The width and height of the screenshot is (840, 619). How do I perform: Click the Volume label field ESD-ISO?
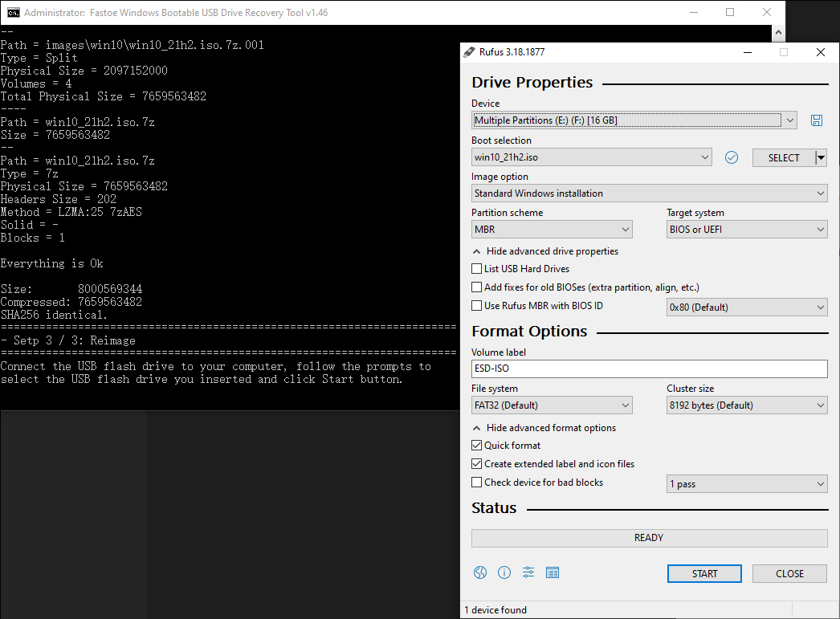click(x=650, y=369)
